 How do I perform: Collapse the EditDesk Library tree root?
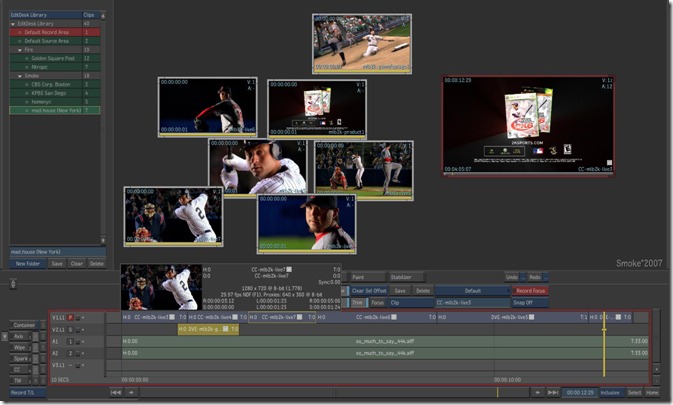click(13, 24)
